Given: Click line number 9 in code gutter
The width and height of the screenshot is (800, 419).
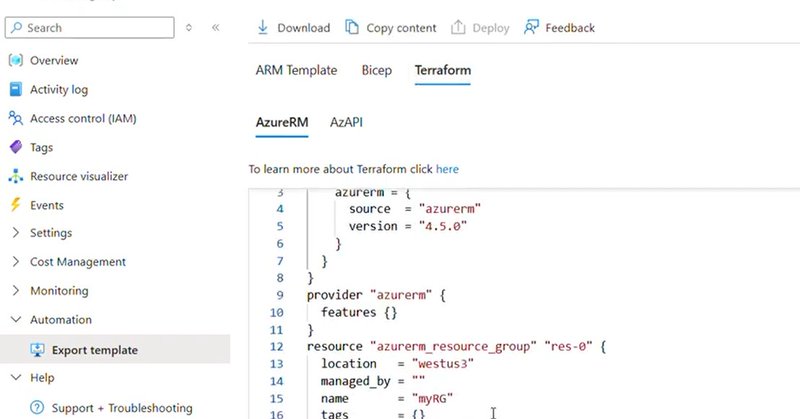Looking at the screenshot, I should [x=280, y=295].
